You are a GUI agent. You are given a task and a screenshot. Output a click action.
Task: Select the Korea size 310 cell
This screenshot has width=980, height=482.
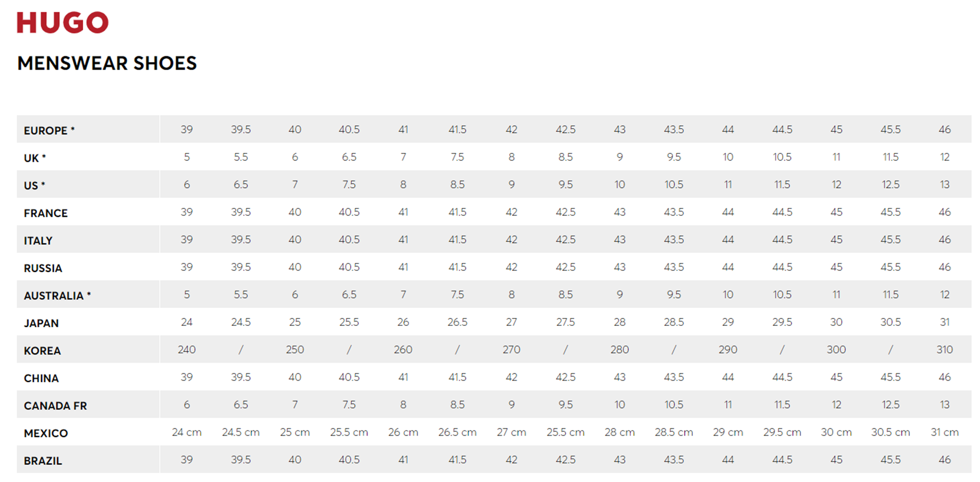tap(945, 350)
